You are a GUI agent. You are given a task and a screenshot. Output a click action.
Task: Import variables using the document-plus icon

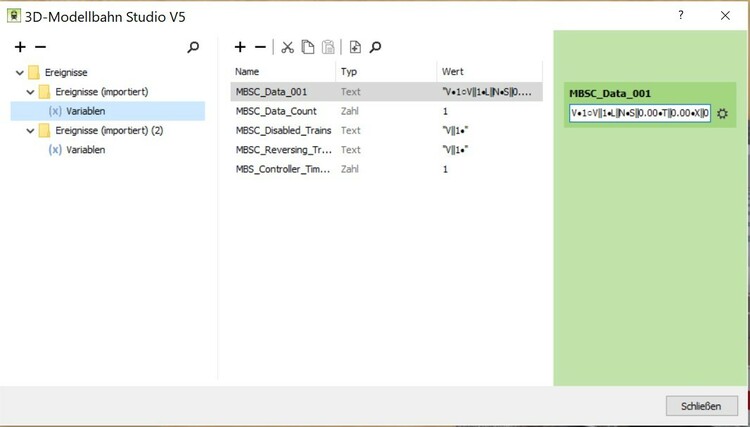click(x=355, y=47)
